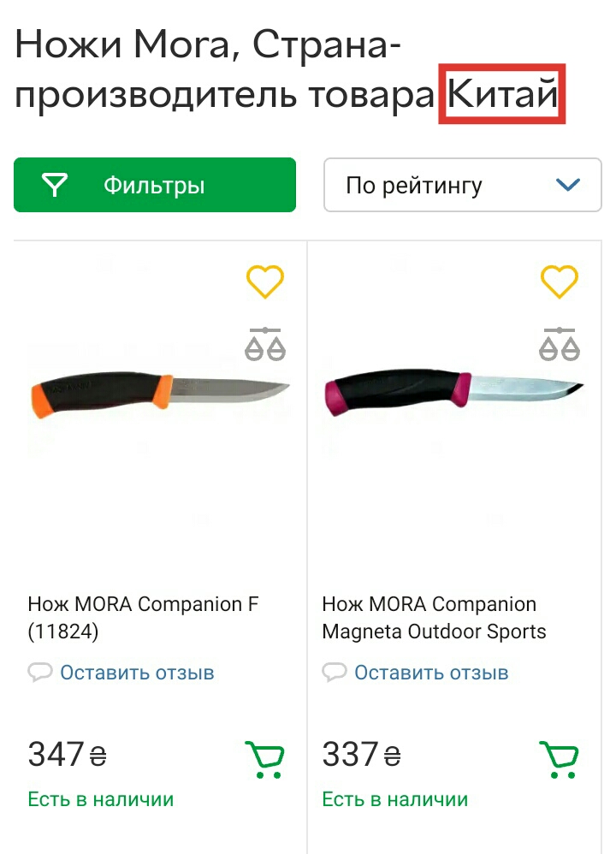Screen dimensions: 616x854
Task: Leave a review for Companion Magneta knife
Action: pyautogui.click(x=431, y=673)
